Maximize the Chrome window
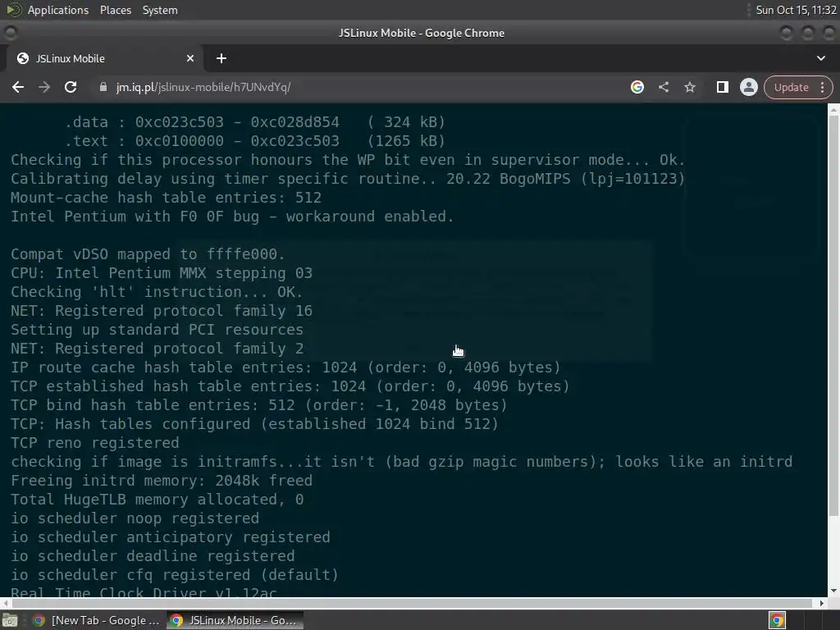 [808, 33]
